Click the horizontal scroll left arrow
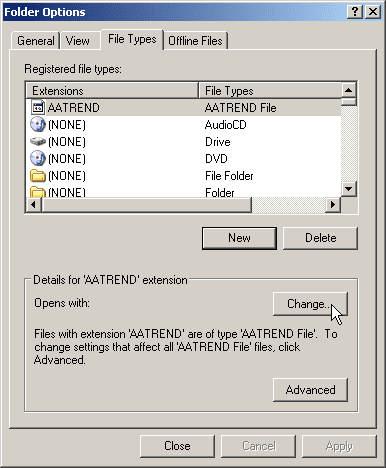The height and width of the screenshot is (468, 386). pos(33,204)
